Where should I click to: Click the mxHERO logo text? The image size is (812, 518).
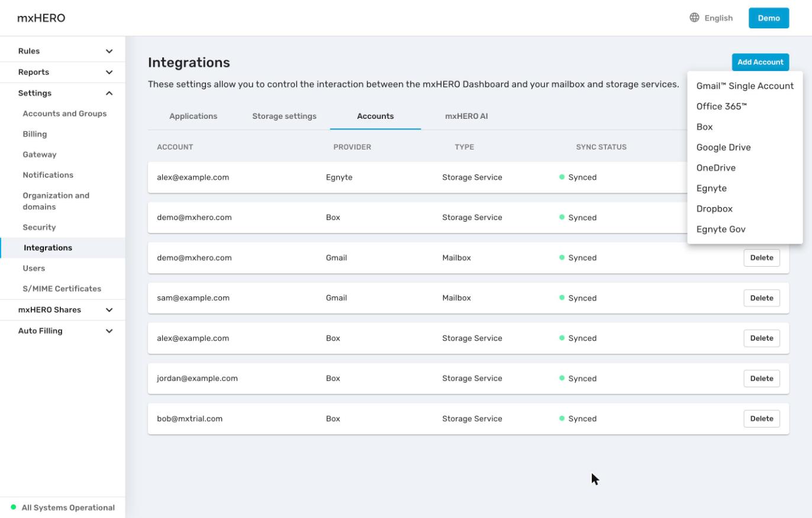click(x=41, y=18)
